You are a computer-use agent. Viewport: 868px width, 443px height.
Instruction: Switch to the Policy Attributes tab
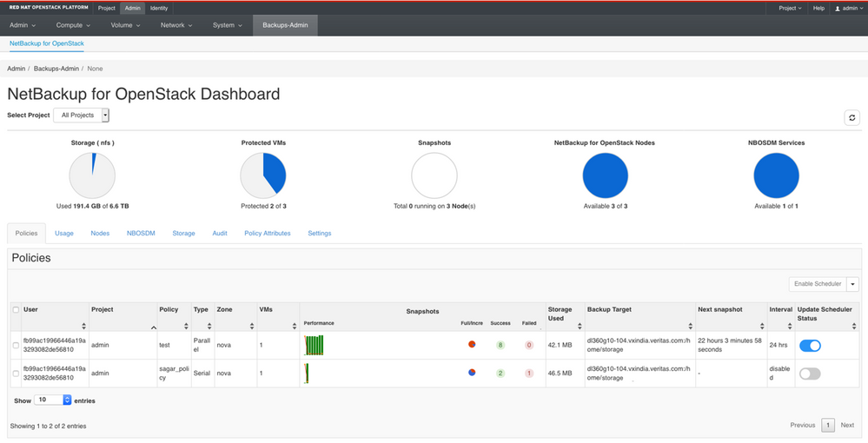coord(268,233)
